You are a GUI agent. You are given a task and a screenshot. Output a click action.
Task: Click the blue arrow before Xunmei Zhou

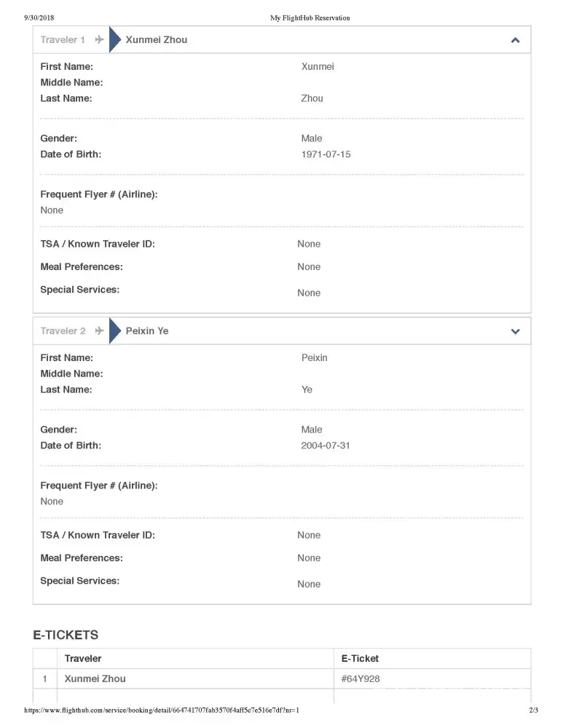(114, 40)
